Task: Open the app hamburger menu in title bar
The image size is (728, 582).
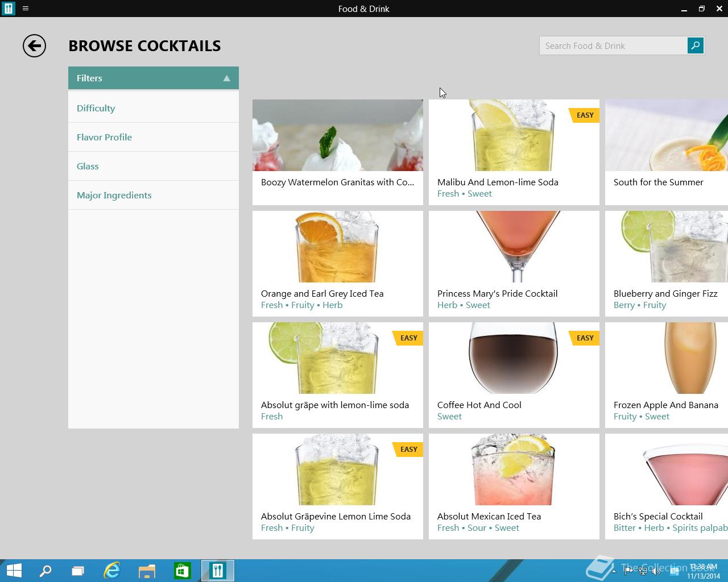Action: pos(26,9)
